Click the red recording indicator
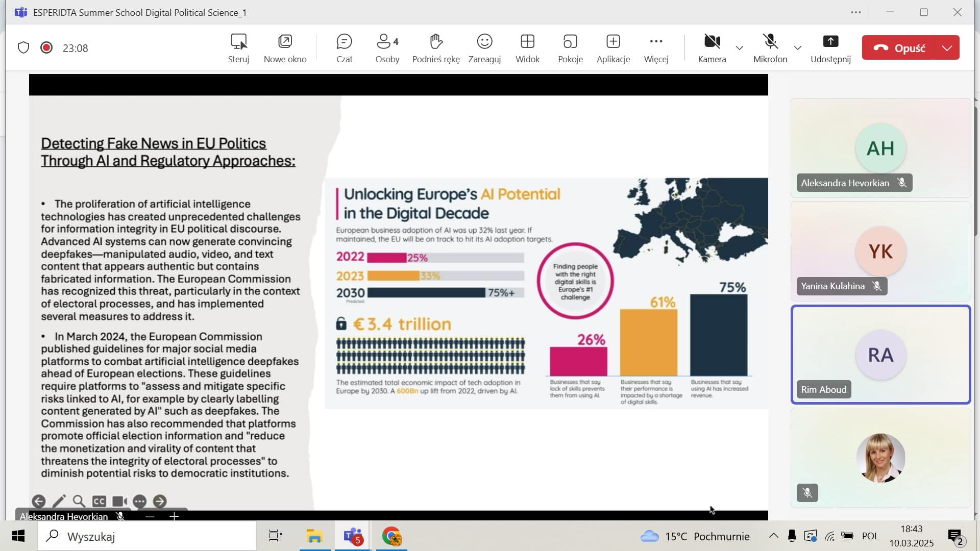This screenshot has height=551, width=980. tap(46, 48)
